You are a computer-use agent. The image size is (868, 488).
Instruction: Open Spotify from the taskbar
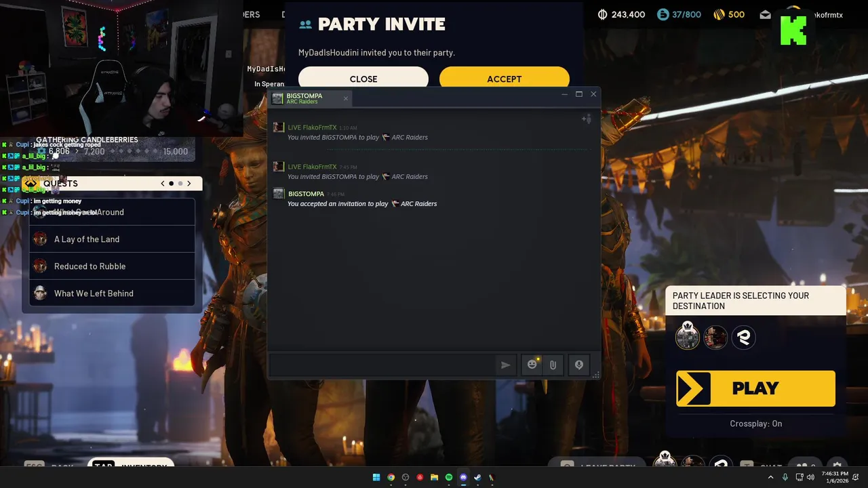coord(449,477)
